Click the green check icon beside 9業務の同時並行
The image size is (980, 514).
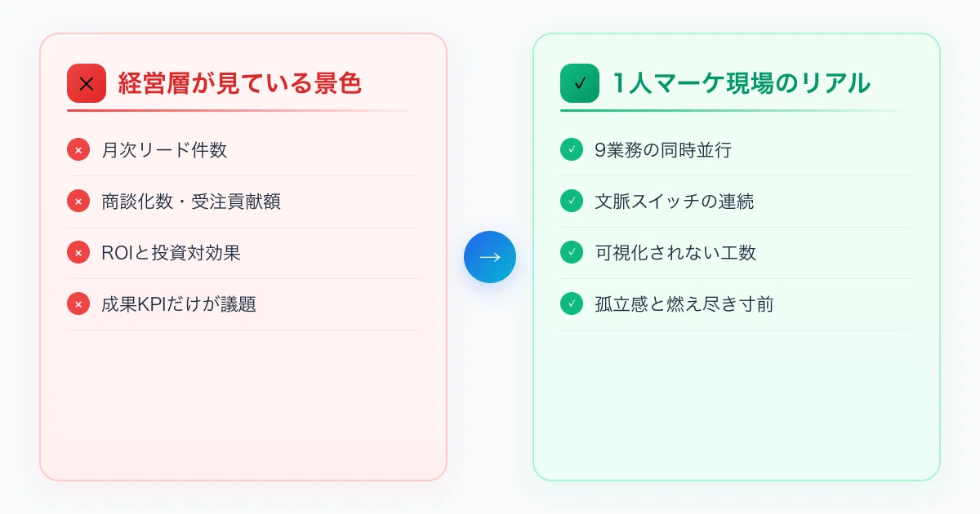click(x=572, y=150)
